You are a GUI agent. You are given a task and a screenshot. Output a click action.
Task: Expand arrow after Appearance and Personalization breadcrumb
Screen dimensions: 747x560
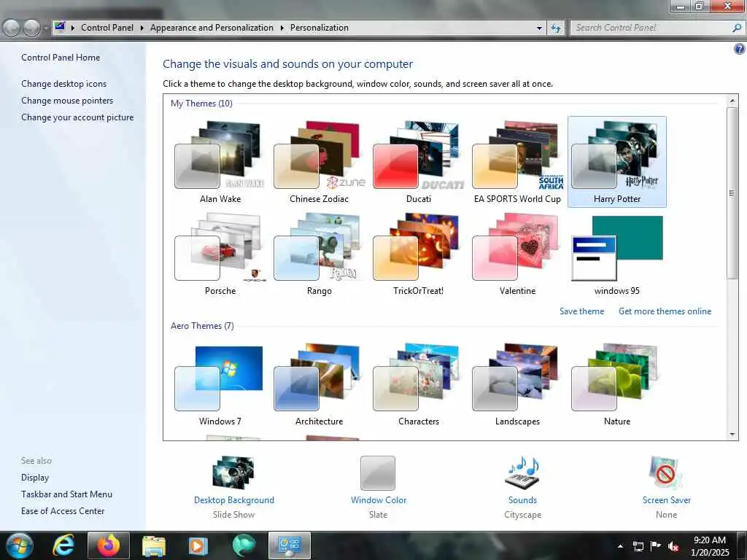coord(282,28)
